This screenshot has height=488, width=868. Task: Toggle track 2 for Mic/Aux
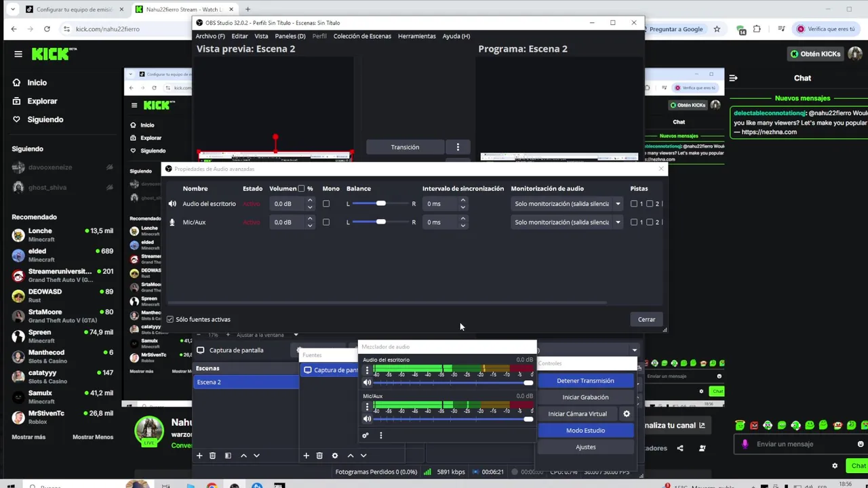pos(650,222)
